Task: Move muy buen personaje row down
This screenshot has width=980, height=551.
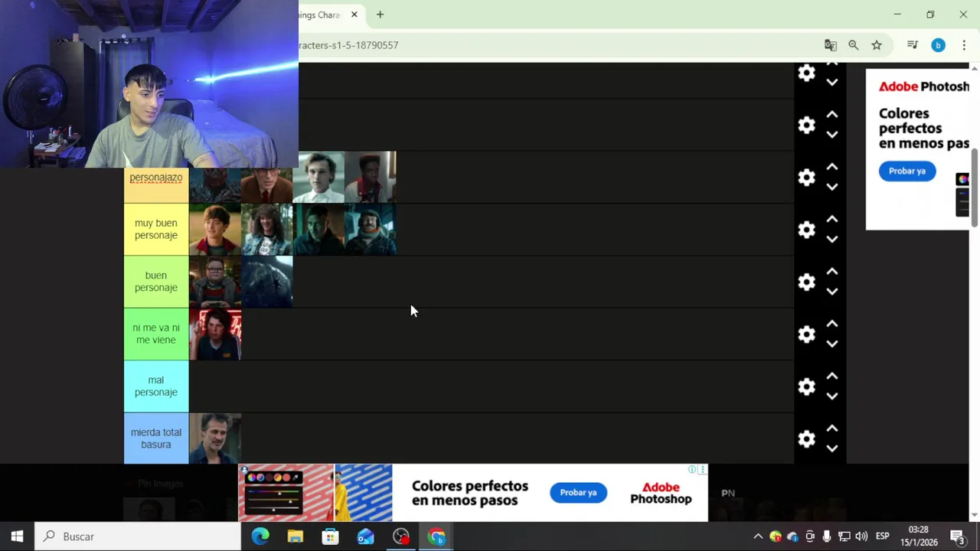Action: point(832,239)
